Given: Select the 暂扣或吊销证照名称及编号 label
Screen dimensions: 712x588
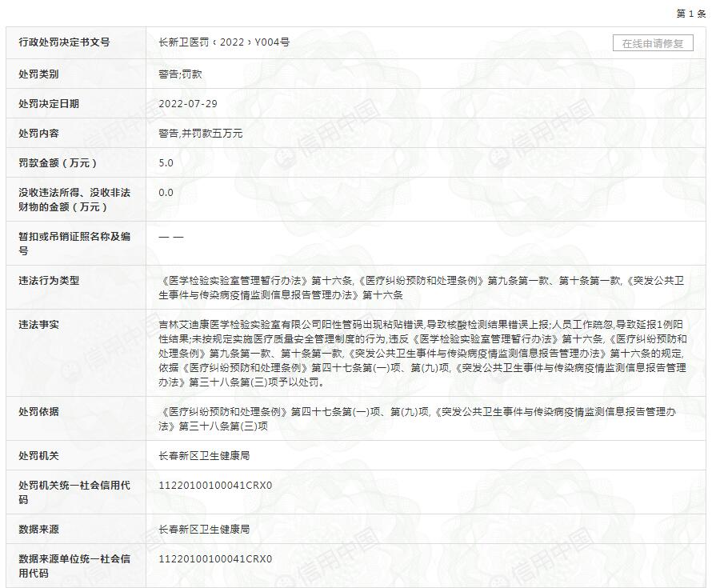Looking at the screenshot, I should click(74, 243).
